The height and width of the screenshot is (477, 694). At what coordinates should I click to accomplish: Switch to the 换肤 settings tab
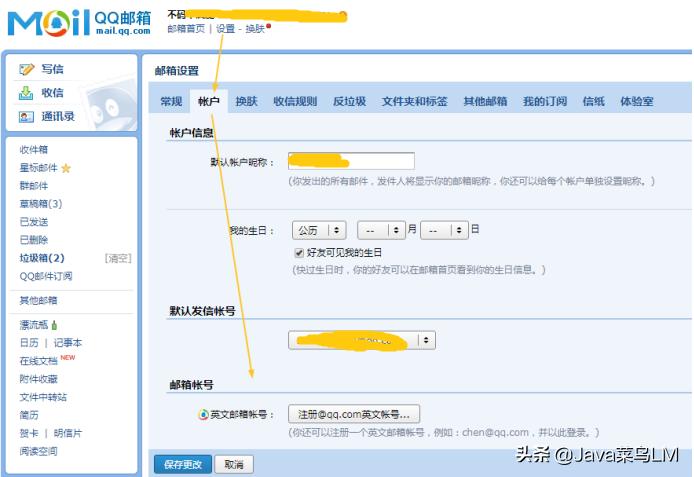(247, 101)
